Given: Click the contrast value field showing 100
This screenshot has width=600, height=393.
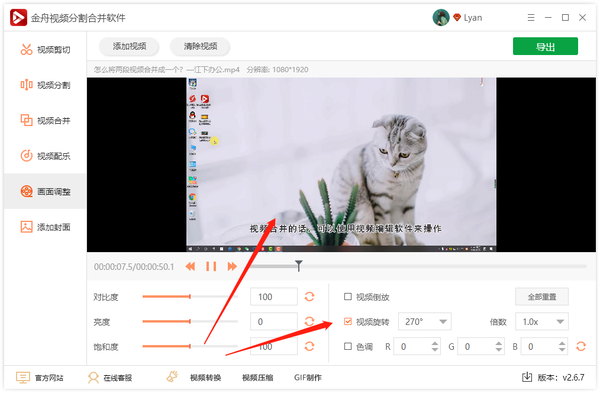Looking at the screenshot, I should click(x=274, y=297).
